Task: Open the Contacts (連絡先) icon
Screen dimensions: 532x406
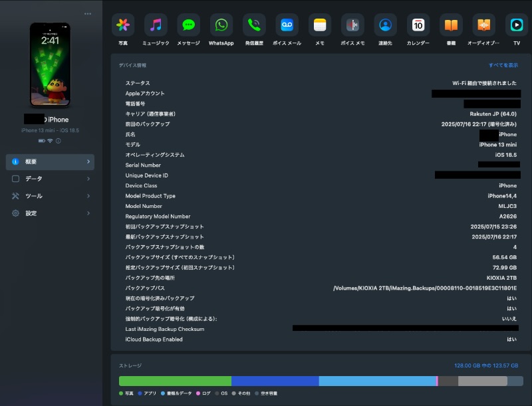Action: point(386,25)
